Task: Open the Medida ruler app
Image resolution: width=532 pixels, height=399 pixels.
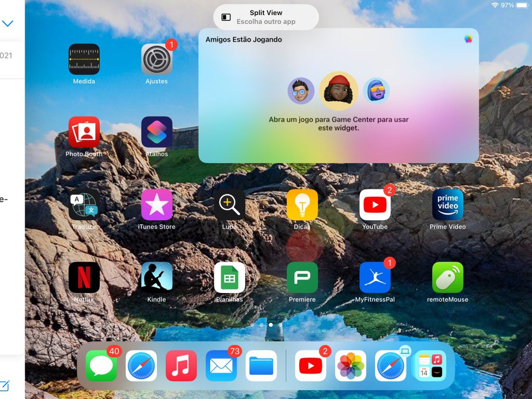Action: 84,59
